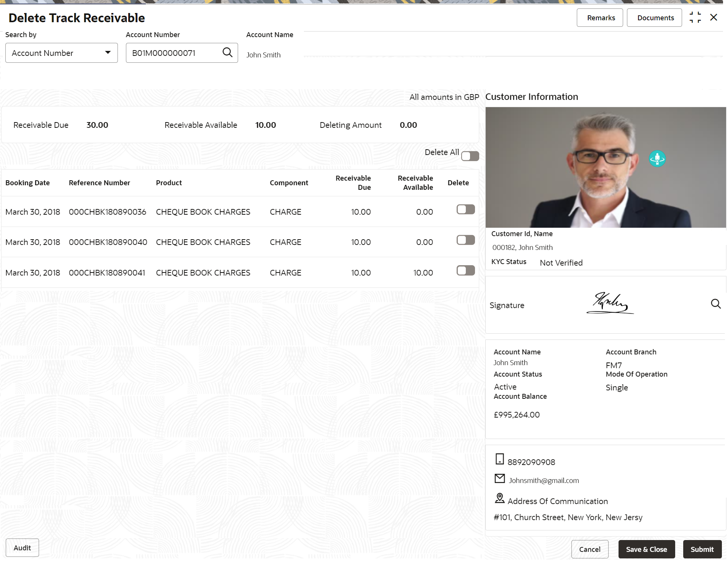Toggle delete for reference 000CHBK180890041

click(465, 271)
